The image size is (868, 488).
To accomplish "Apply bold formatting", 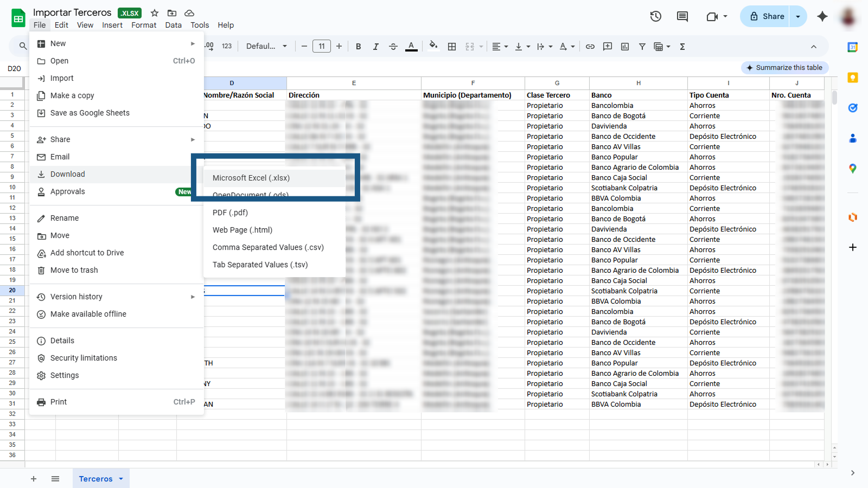I will pos(359,47).
